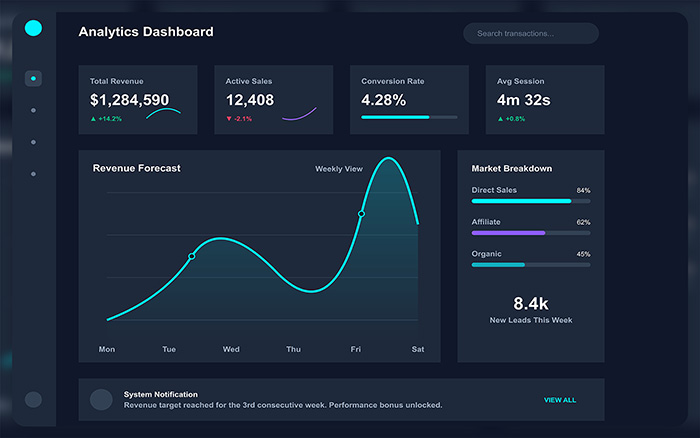The height and width of the screenshot is (438, 700).
Task: Click the 45% Organic percentage
Action: click(583, 254)
